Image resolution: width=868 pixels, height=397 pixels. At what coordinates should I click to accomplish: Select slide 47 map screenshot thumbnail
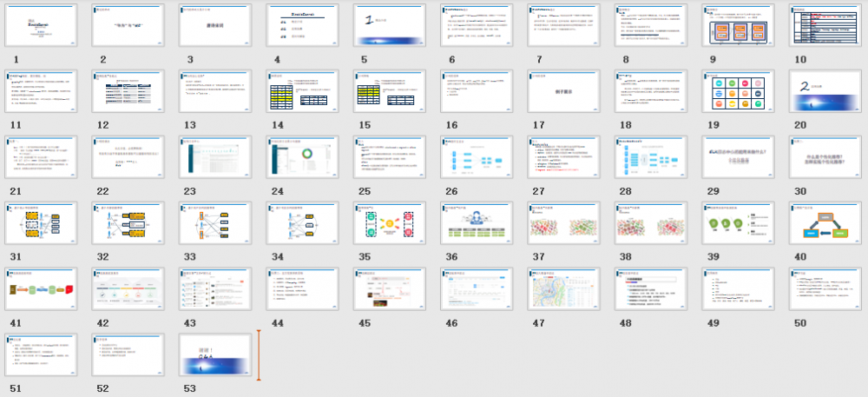tap(564, 289)
